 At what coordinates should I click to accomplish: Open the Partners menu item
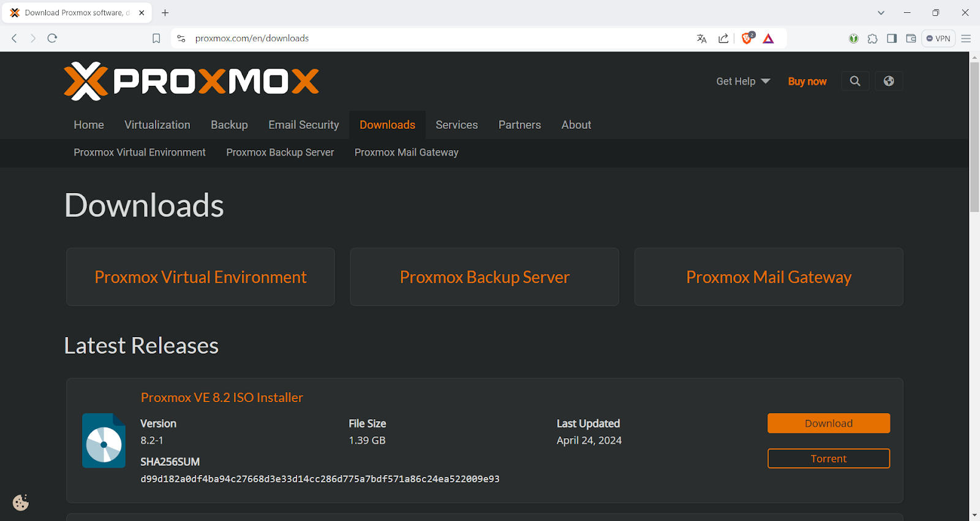point(519,125)
